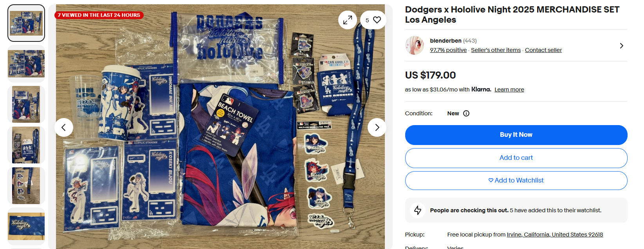Add this item to Watchlist

click(516, 181)
